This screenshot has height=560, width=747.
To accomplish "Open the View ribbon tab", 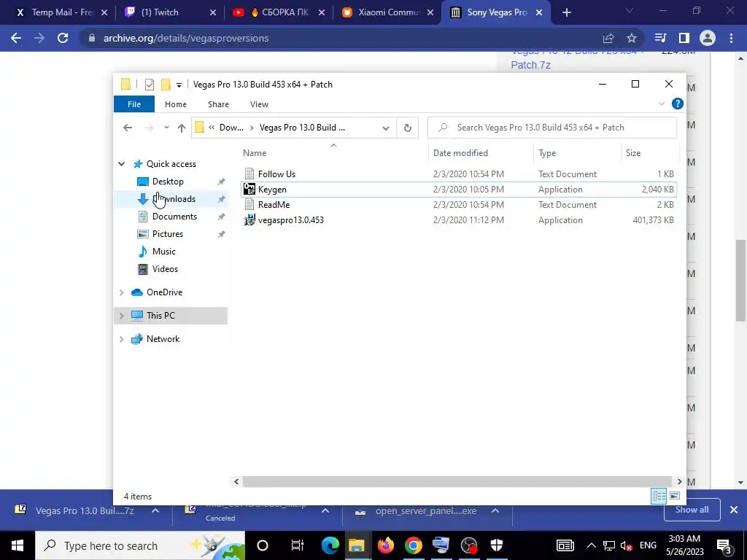I will pos(259,104).
